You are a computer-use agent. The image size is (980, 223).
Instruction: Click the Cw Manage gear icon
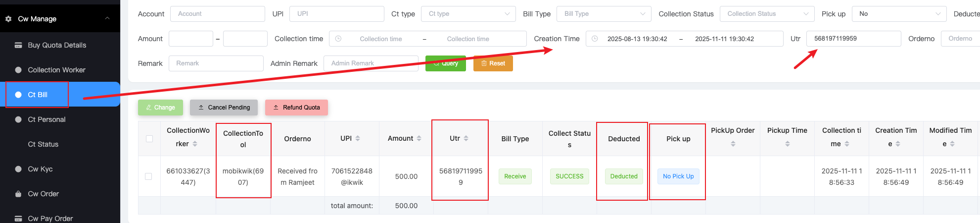point(8,19)
